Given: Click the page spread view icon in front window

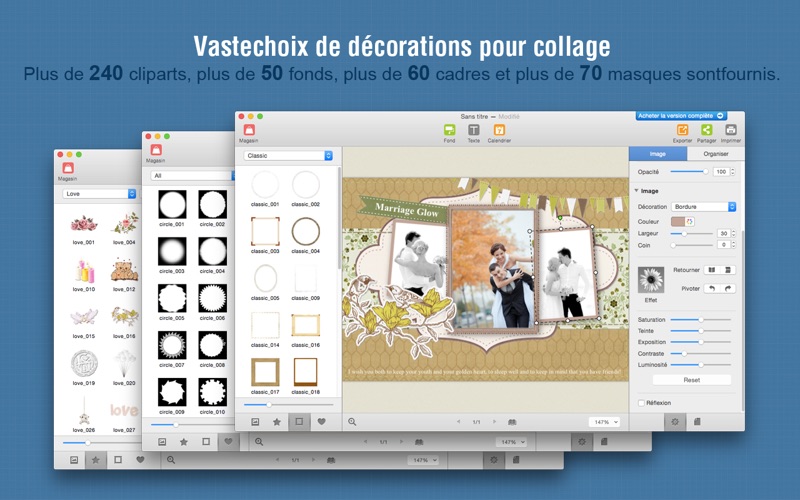Looking at the screenshot, I should (x=512, y=422).
